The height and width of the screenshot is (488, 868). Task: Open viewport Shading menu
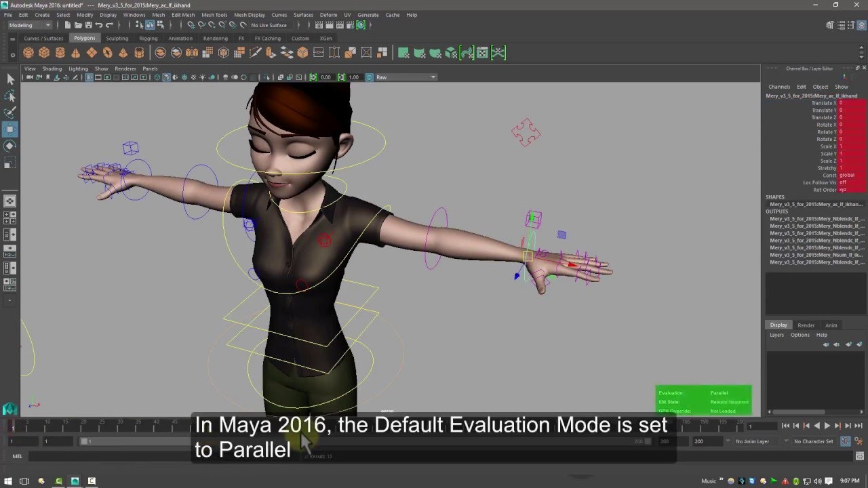pos(52,68)
